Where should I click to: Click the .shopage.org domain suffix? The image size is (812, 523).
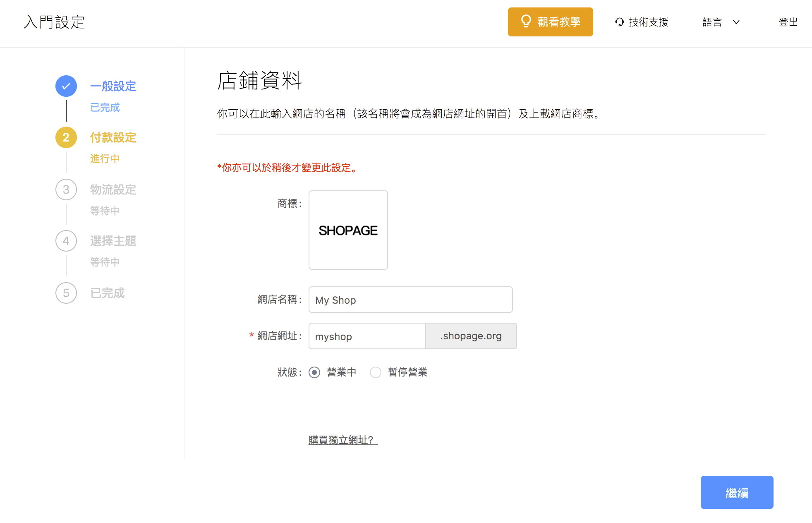471,336
